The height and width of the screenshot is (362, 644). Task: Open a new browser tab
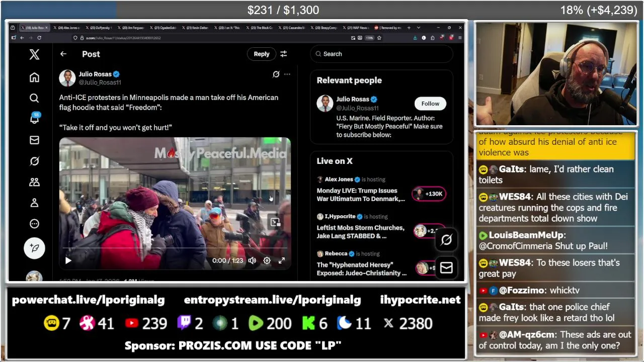(x=409, y=28)
